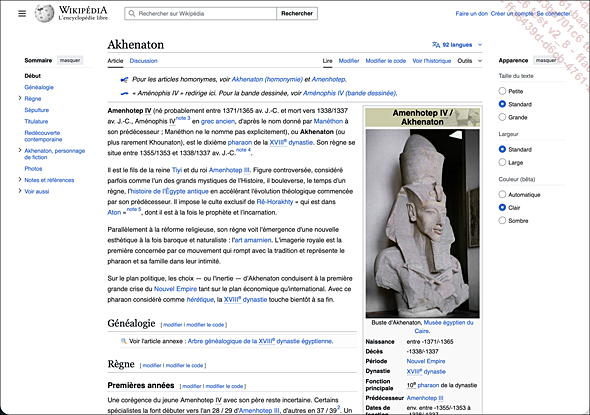The width and height of the screenshot is (590, 415).
Task: Select the Lire tab
Action: click(327, 61)
